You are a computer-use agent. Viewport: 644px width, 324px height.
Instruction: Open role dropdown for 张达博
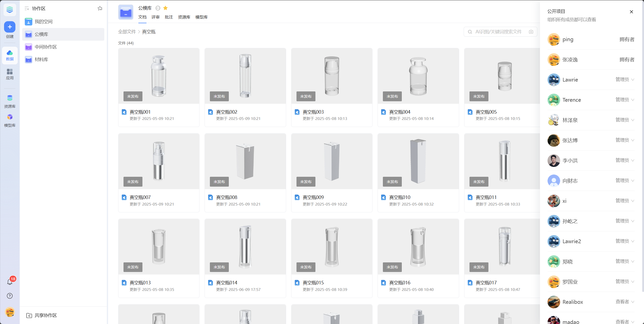point(625,140)
